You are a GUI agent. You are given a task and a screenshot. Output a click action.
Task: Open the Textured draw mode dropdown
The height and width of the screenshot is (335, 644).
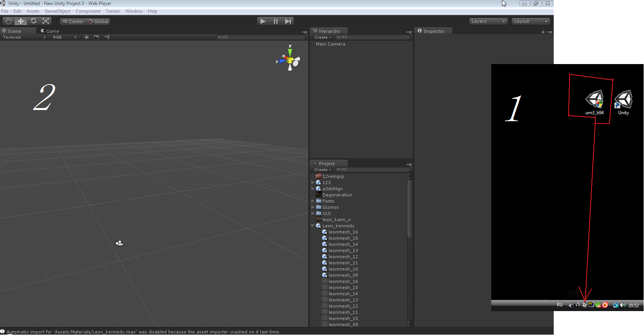[x=24, y=37]
